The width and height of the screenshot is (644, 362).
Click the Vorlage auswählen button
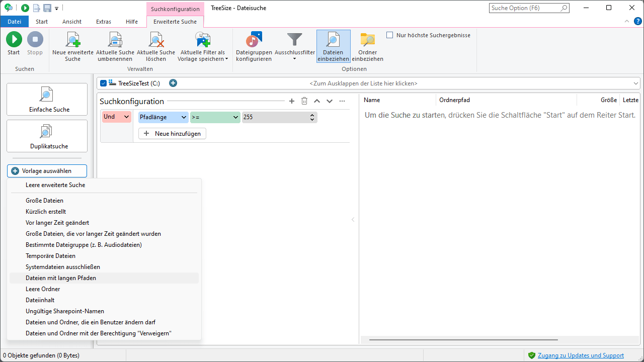click(47, 171)
